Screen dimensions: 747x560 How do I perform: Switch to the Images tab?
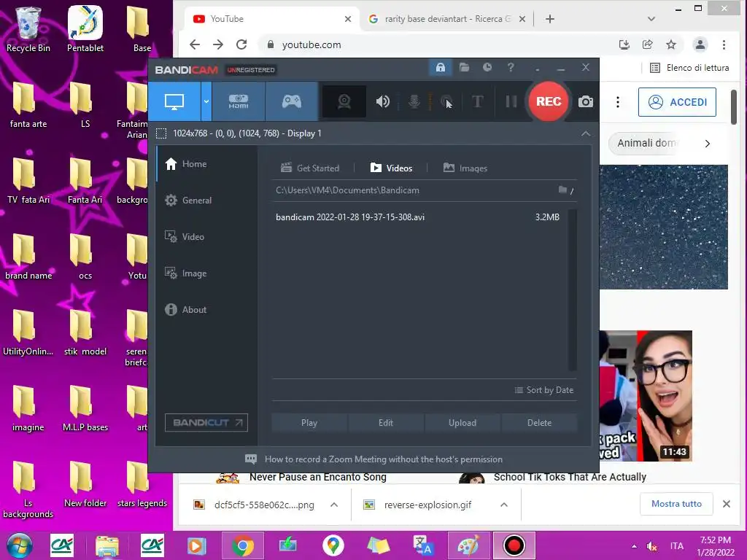point(465,168)
